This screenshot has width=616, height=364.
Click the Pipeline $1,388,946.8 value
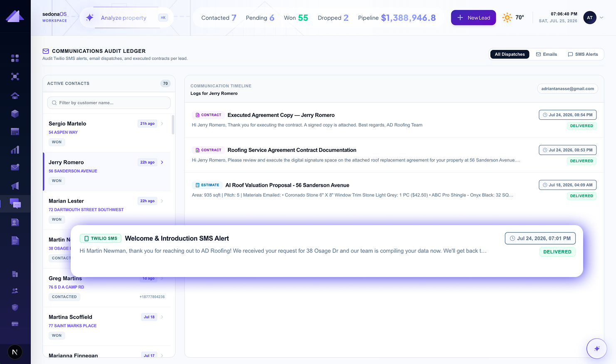(x=408, y=17)
